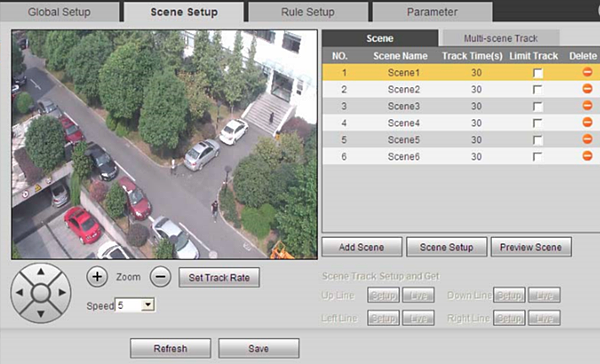Enable Limit Track for Scene1
This screenshot has width=600, height=364.
pyautogui.click(x=538, y=73)
